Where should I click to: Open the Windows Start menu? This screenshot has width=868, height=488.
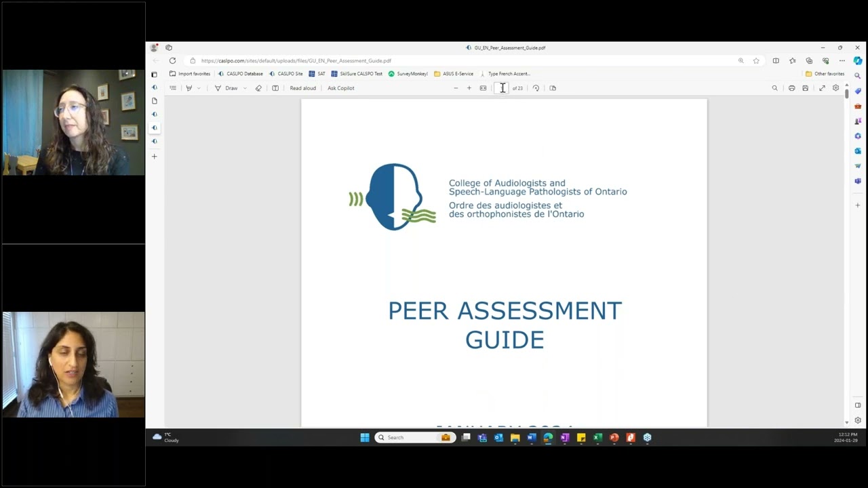click(x=365, y=438)
